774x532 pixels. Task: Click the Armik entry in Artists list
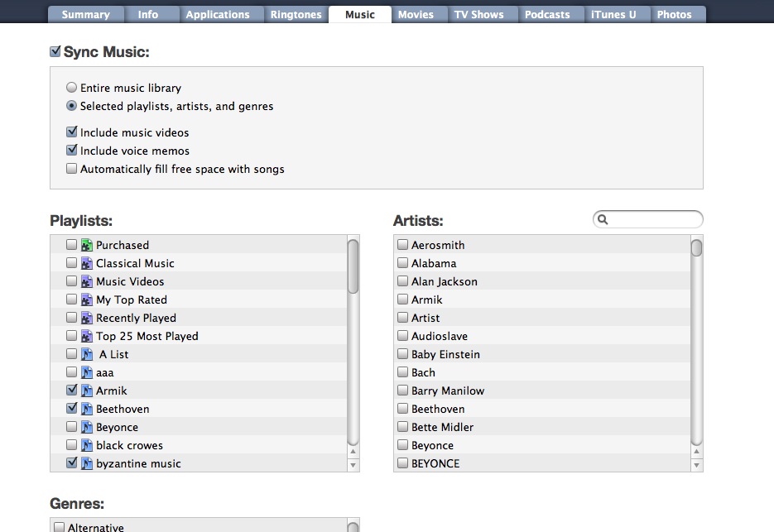[x=427, y=300]
